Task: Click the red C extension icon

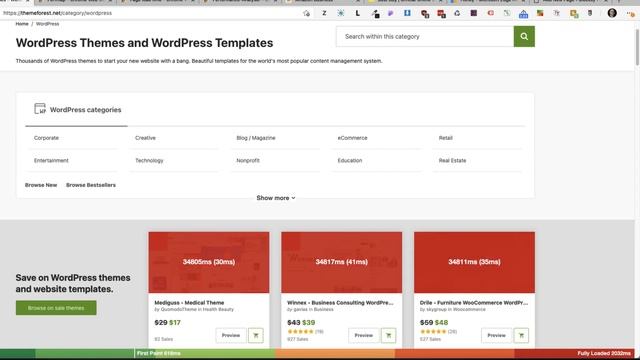Action: [491, 13]
